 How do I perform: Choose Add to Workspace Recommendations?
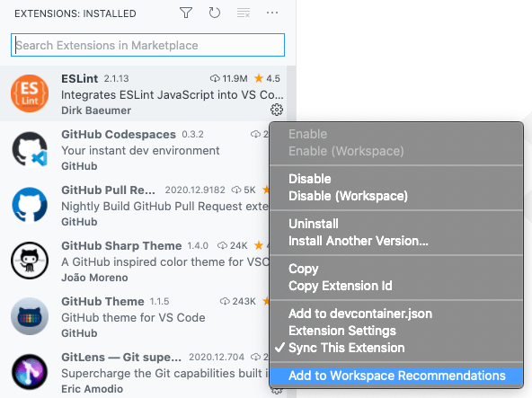[x=396, y=376]
